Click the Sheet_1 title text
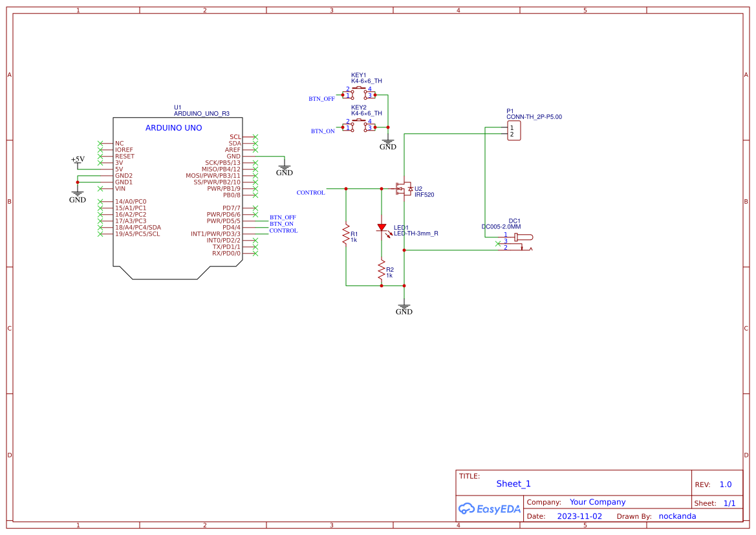The height and width of the screenshot is (535, 756). pyautogui.click(x=513, y=483)
